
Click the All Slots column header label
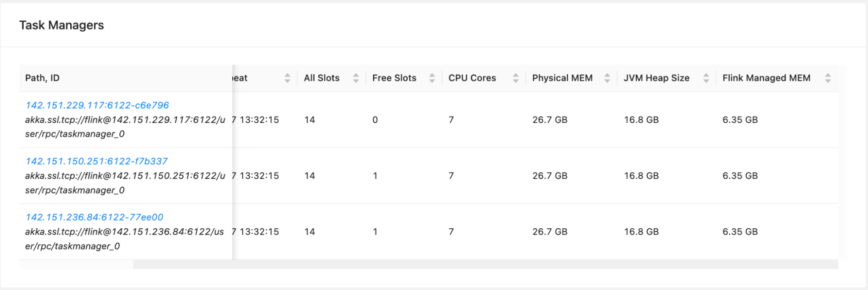[x=322, y=78]
